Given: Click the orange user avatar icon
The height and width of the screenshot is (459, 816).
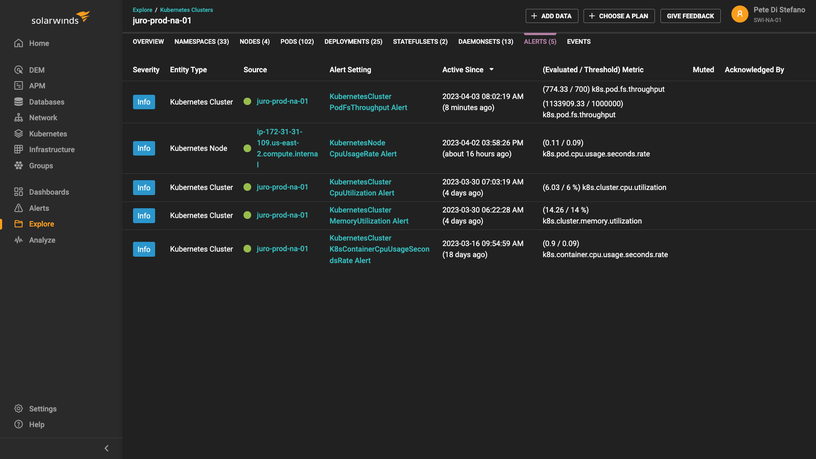Looking at the screenshot, I should click(x=740, y=14).
